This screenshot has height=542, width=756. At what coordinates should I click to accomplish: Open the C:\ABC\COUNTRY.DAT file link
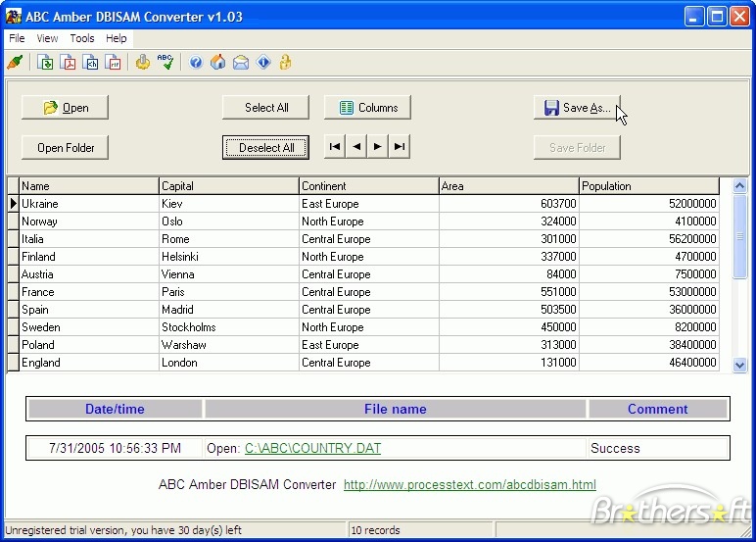312,448
